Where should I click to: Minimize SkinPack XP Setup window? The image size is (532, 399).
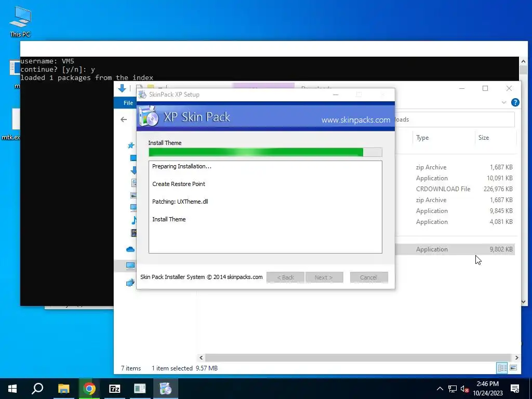click(x=336, y=95)
